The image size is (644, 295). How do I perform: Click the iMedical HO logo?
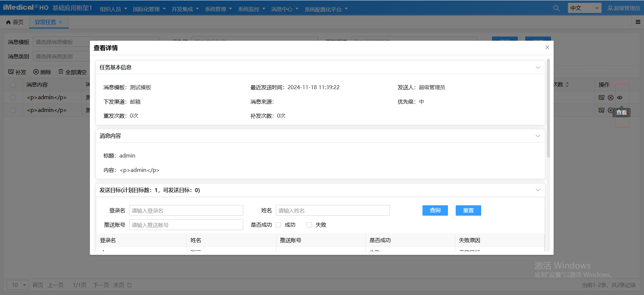point(26,7)
